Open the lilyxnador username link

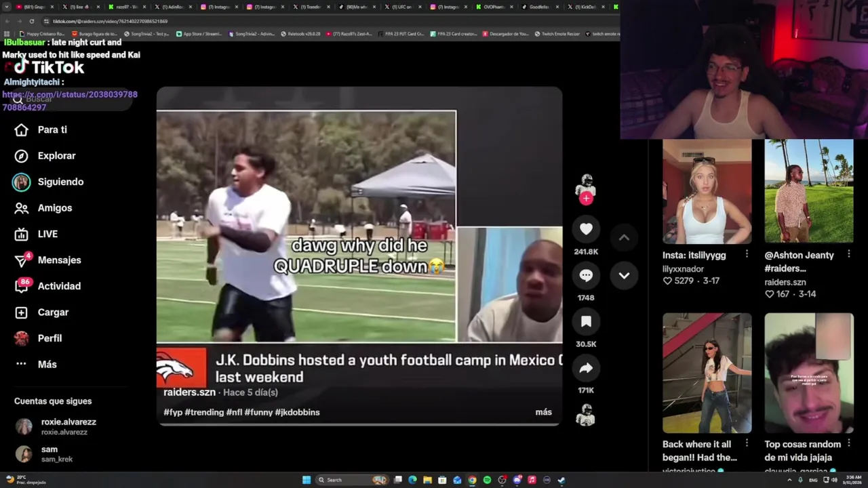[683, 269]
